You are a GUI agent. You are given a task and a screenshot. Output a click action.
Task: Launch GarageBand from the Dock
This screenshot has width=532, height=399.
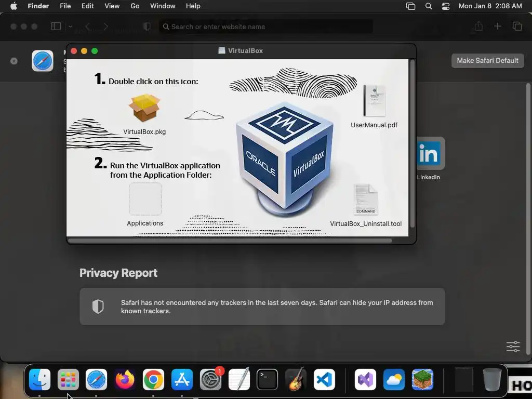click(x=296, y=379)
